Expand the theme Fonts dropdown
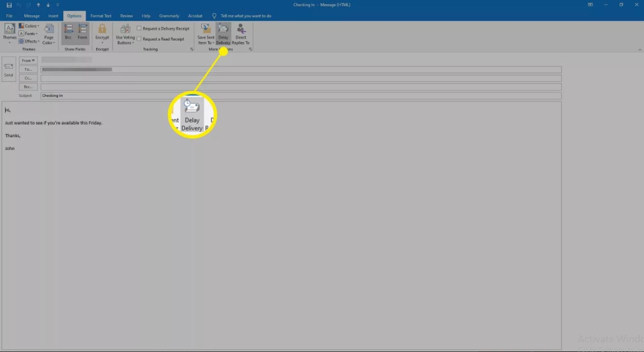 point(29,34)
